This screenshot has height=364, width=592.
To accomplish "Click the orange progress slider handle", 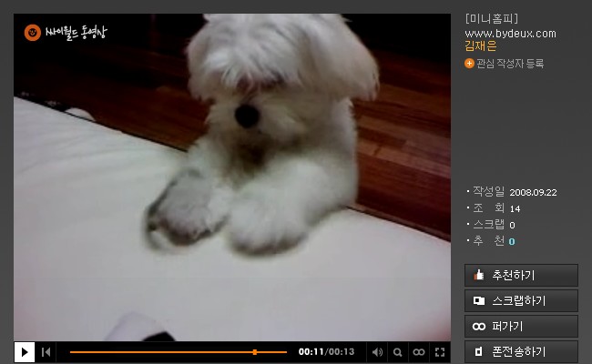I will pos(255,352).
